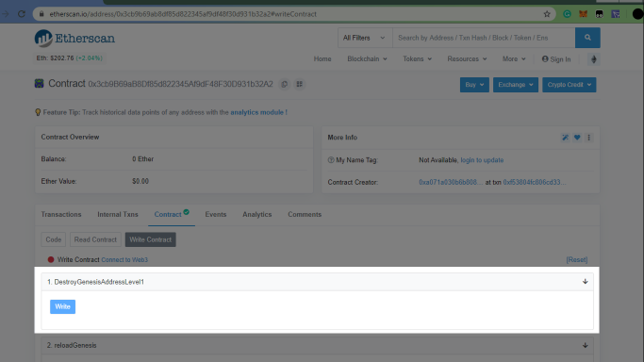Show the QR code for the contract address
The image size is (644, 362).
(300, 84)
